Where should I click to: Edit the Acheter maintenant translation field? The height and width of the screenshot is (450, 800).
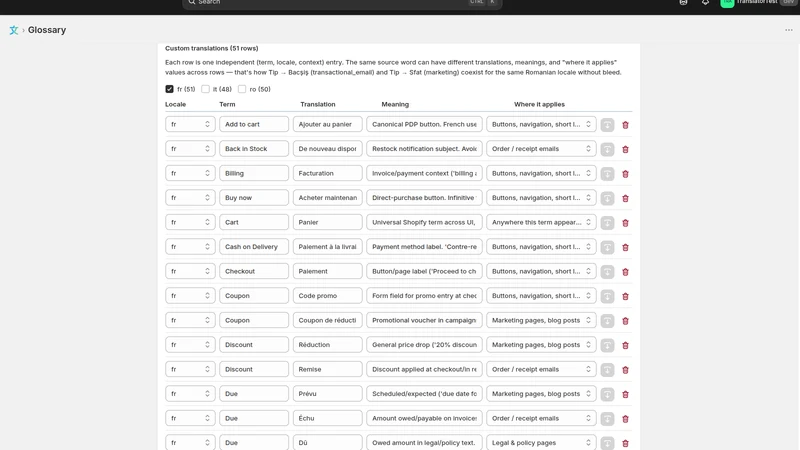click(x=328, y=197)
